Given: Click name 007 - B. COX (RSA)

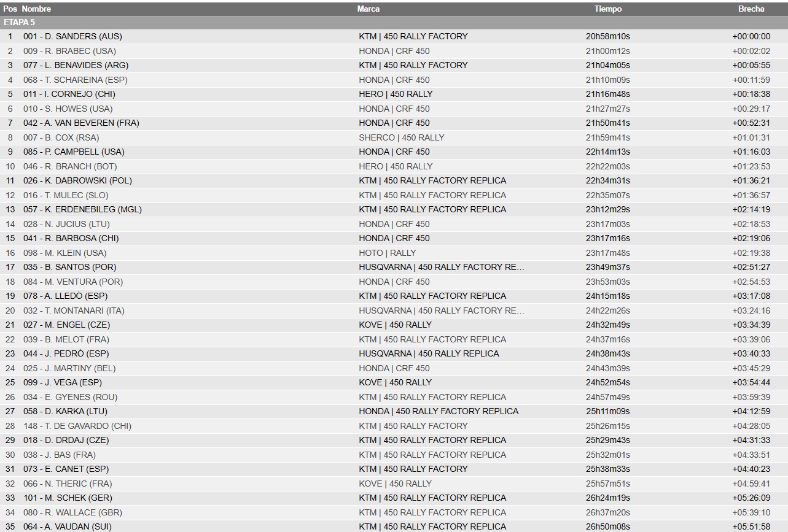Looking at the screenshot, I should [x=61, y=137].
